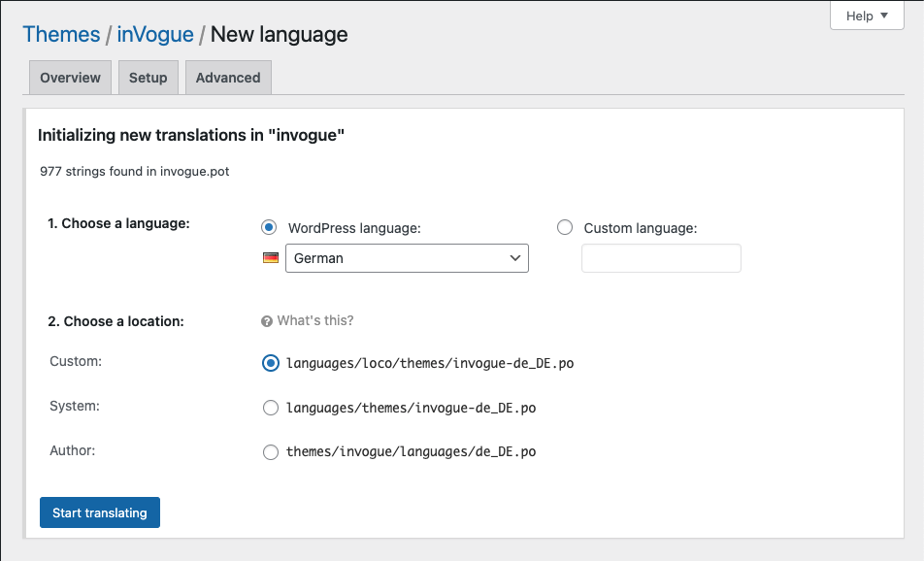The image size is (924, 561).
Task: Click the German flag icon
Action: click(271, 258)
